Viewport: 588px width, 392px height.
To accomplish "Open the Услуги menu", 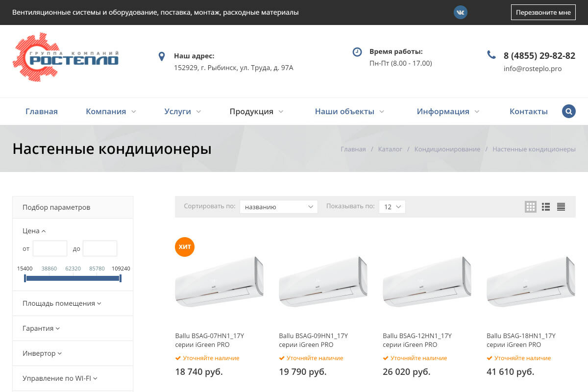I will pos(182,111).
